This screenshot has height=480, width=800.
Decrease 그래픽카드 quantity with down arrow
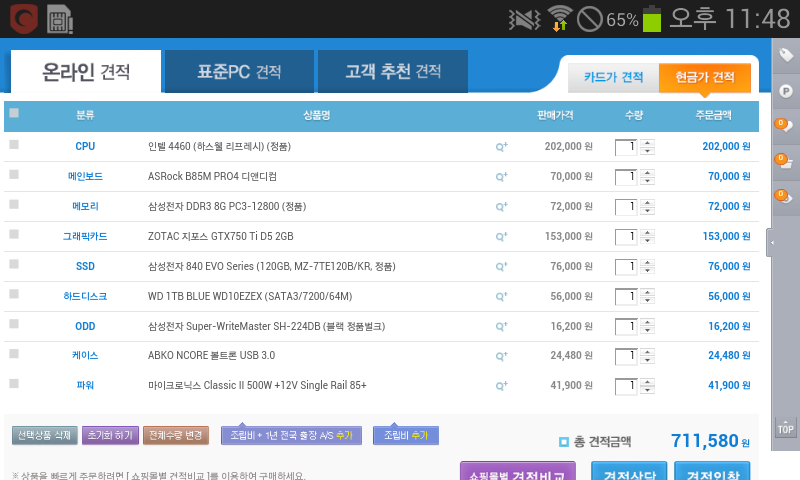(647, 241)
